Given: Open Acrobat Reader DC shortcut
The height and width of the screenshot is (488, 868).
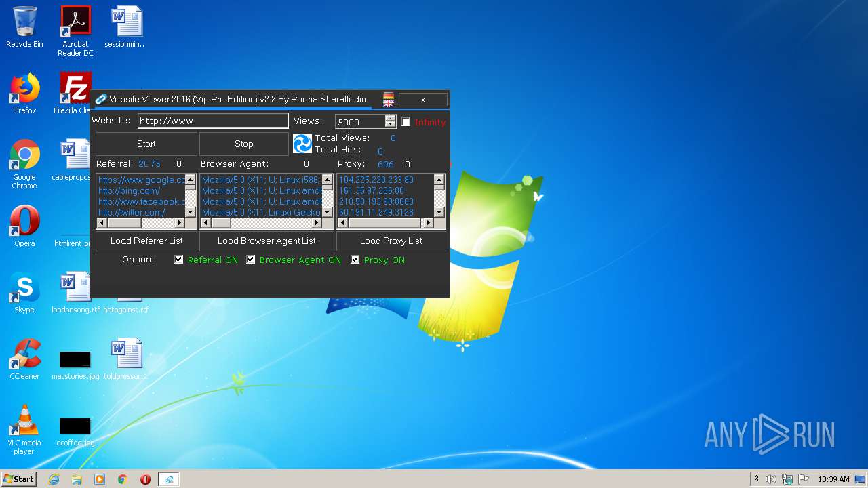Looking at the screenshot, I should coord(75,31).
